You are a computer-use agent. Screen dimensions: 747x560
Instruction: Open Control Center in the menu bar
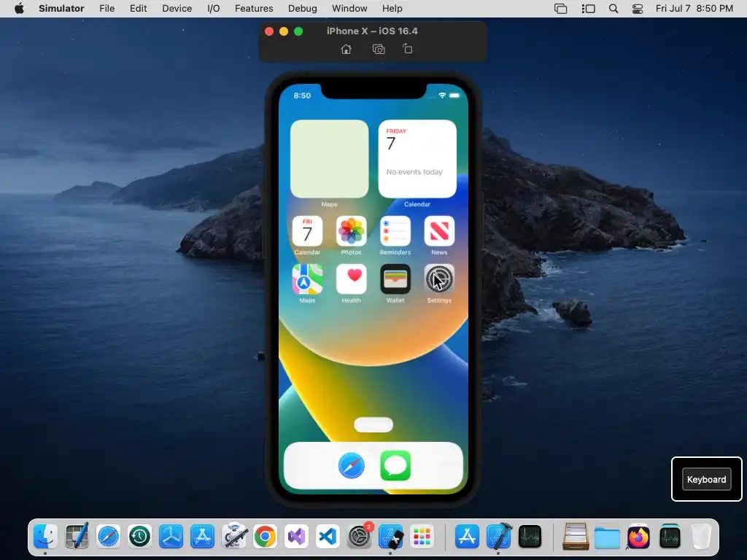point(638,9)
